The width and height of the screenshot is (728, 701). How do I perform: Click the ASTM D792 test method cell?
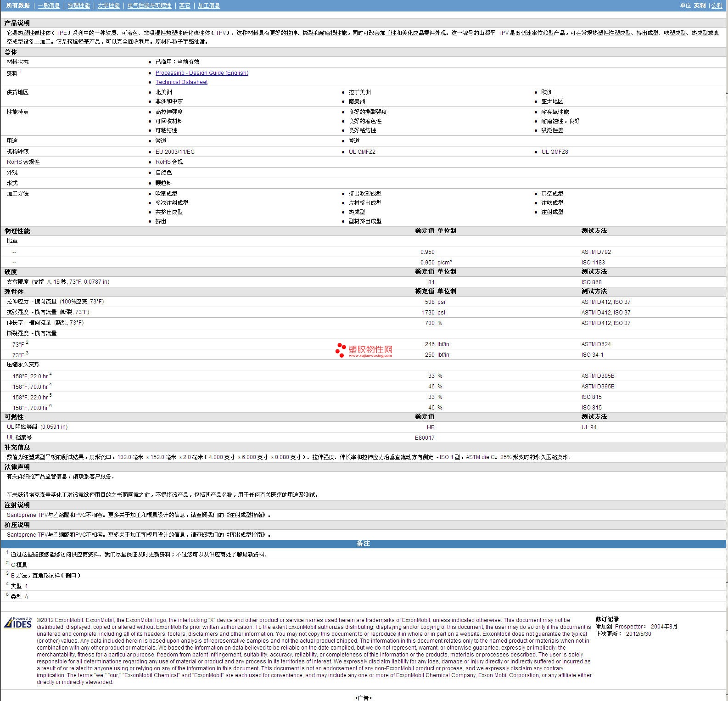(596, 252)
